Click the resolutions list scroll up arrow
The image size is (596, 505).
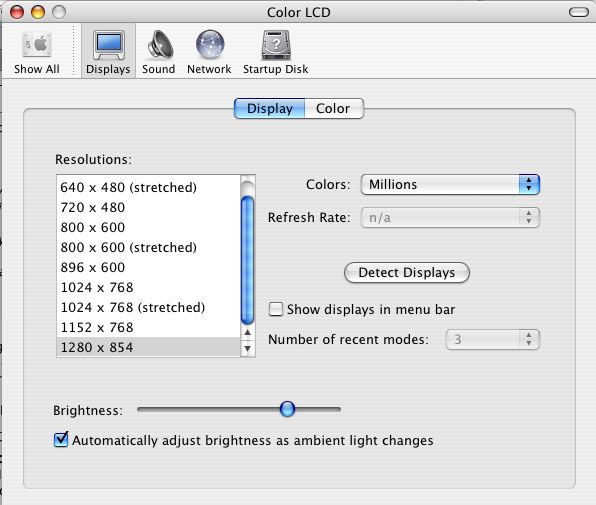[247, 332]
